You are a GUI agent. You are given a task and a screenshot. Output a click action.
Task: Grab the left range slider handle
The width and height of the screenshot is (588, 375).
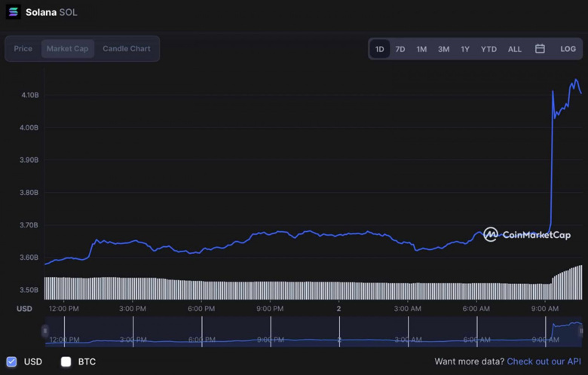tap(45, 331)
